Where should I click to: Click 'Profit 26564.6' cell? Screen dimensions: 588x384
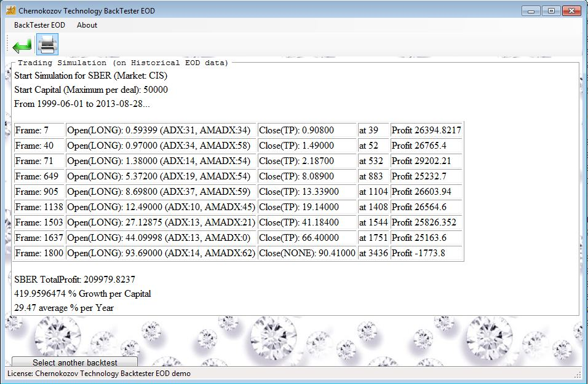click(426, 207)
